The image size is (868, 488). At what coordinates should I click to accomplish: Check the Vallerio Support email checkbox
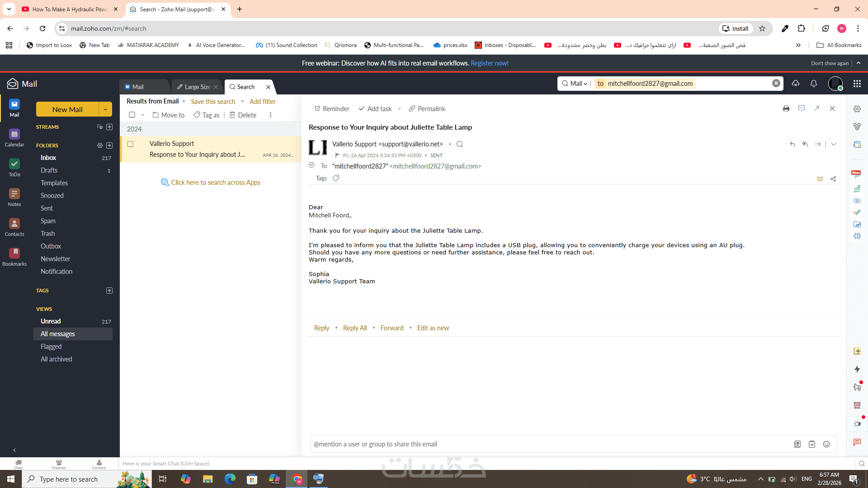click(x=130, y=144)
